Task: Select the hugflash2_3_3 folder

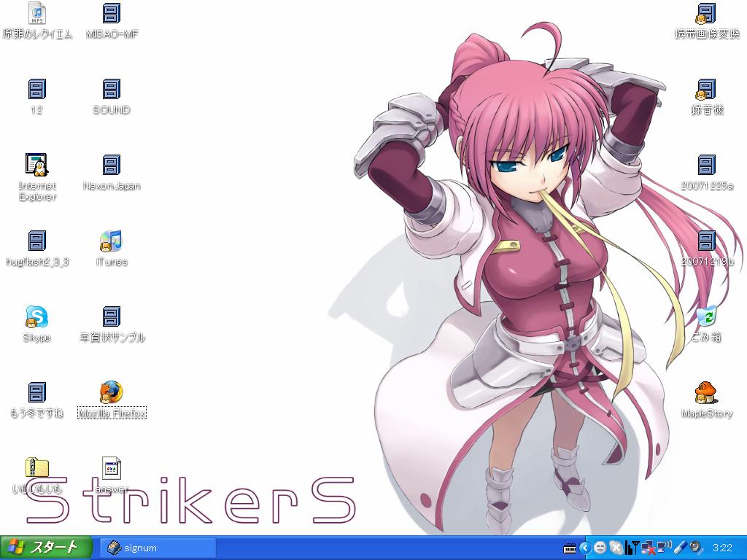Action: 36,241
